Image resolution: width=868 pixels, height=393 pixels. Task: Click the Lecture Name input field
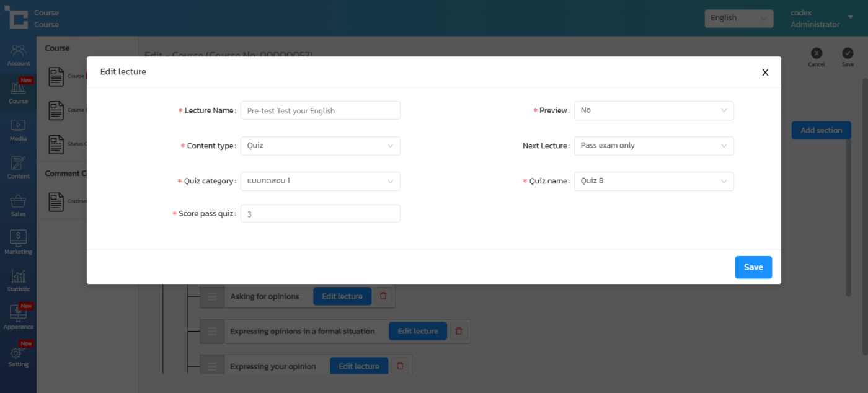coord(320,111)
